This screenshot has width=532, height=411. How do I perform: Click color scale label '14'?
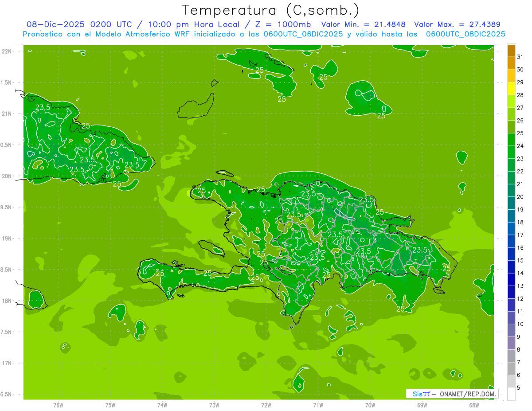[520, 273]
